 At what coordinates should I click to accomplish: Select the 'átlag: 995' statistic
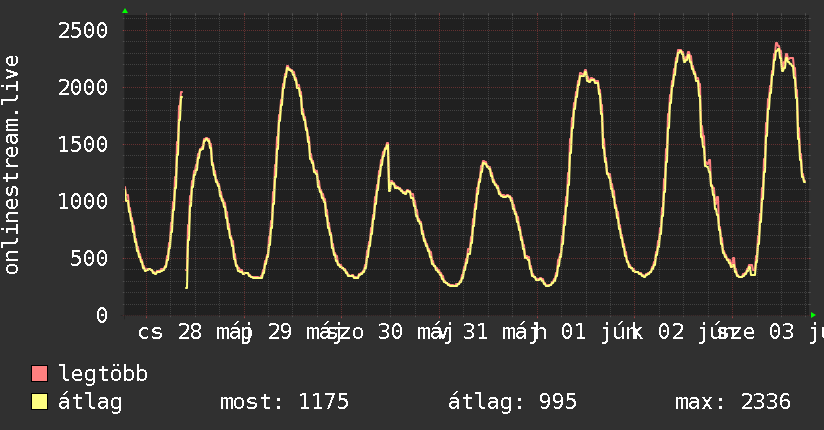512,402
